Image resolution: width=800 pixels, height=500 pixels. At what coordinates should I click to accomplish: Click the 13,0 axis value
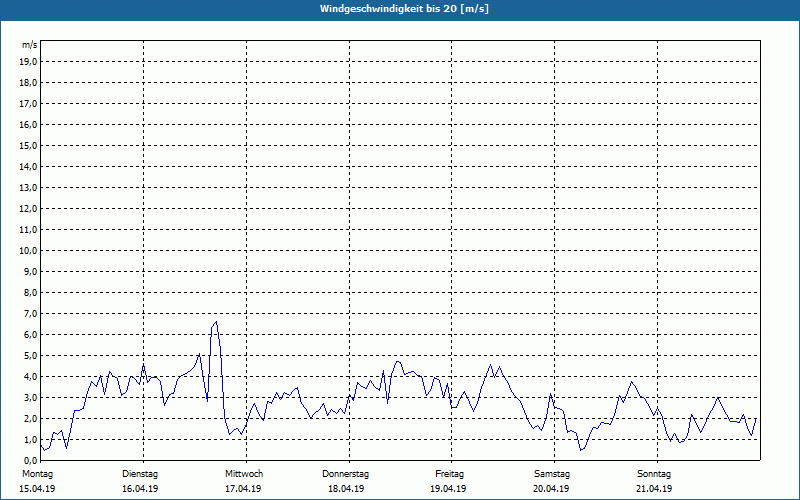[29, 188]
